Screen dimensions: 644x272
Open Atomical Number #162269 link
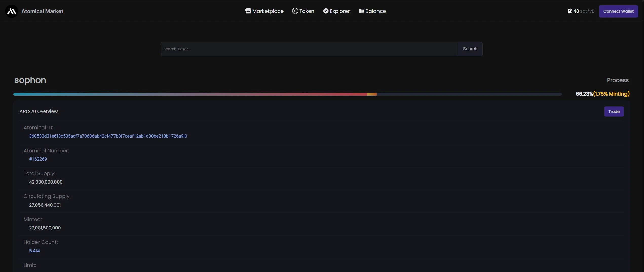pos(38,159)
